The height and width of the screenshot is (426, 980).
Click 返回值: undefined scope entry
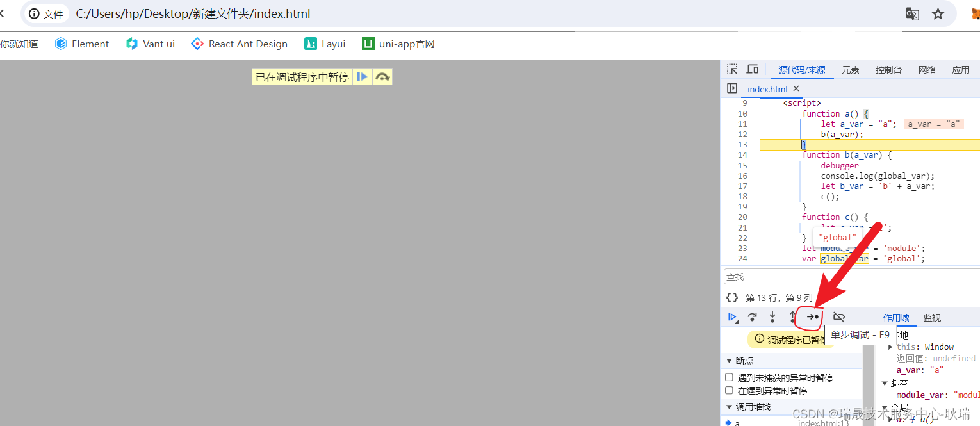[936, 358]
